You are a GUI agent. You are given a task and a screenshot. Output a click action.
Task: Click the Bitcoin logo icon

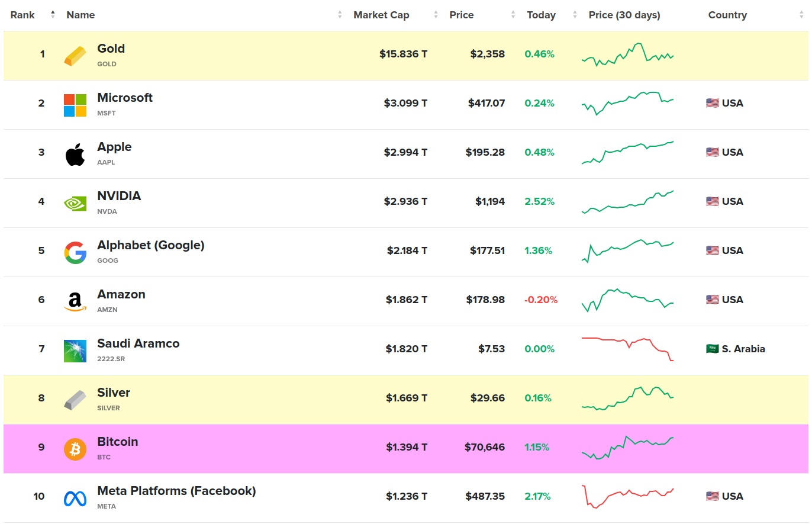[75, 449]
